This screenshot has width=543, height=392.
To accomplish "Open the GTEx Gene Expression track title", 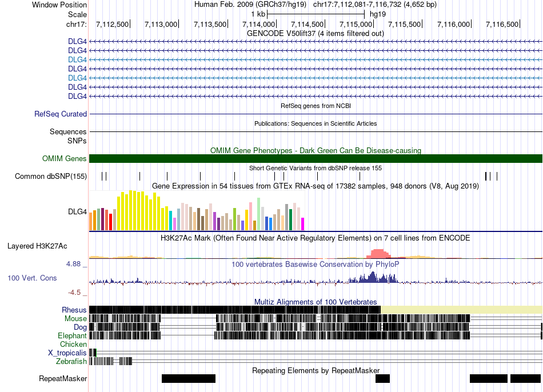I will [x=316, y=186].
